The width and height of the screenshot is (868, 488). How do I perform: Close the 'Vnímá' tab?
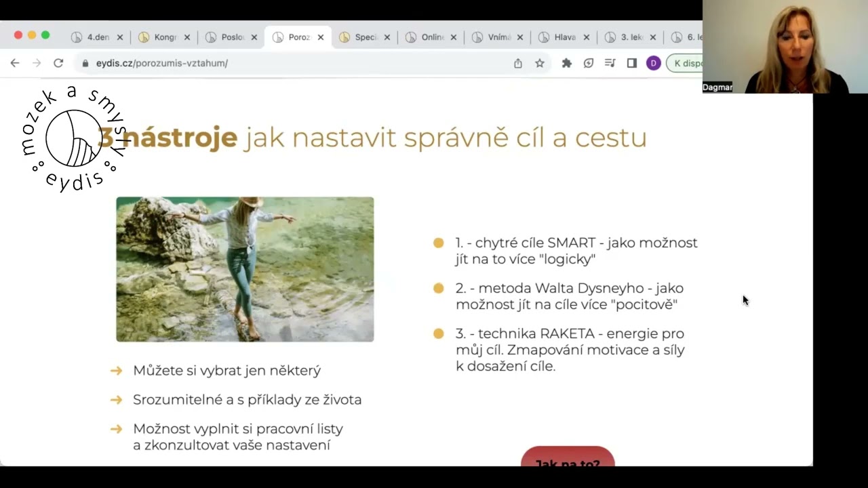click(520, 37)
